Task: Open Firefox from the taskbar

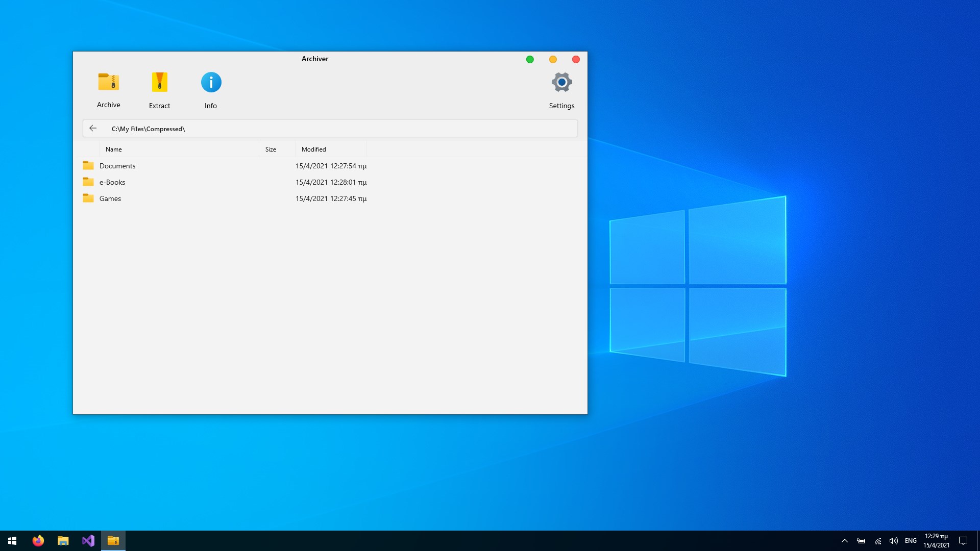Action: tap(38, 541)
